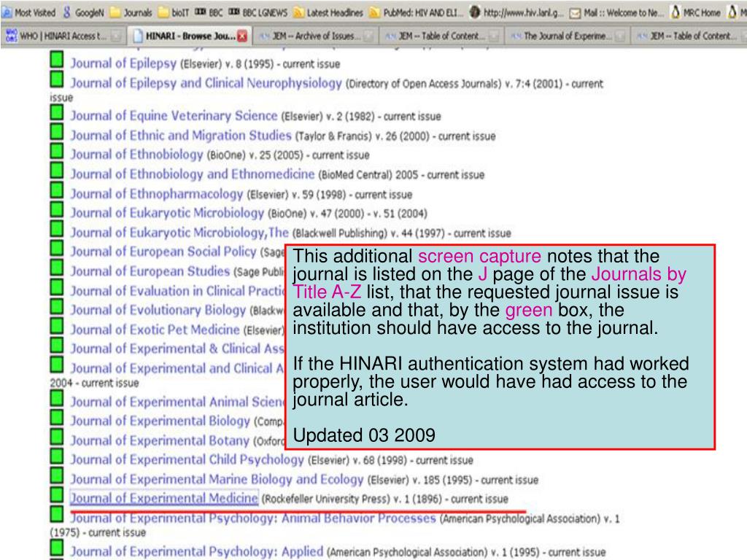
Task: Open Journal of Evaluation in Clinical Practice
Action: (x=178, y=291)
